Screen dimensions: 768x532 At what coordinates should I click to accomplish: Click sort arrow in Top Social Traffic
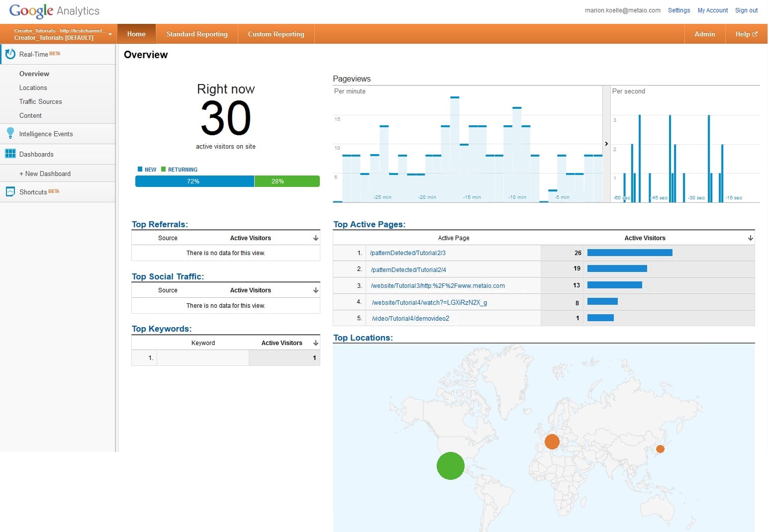[x=315, y=290]
